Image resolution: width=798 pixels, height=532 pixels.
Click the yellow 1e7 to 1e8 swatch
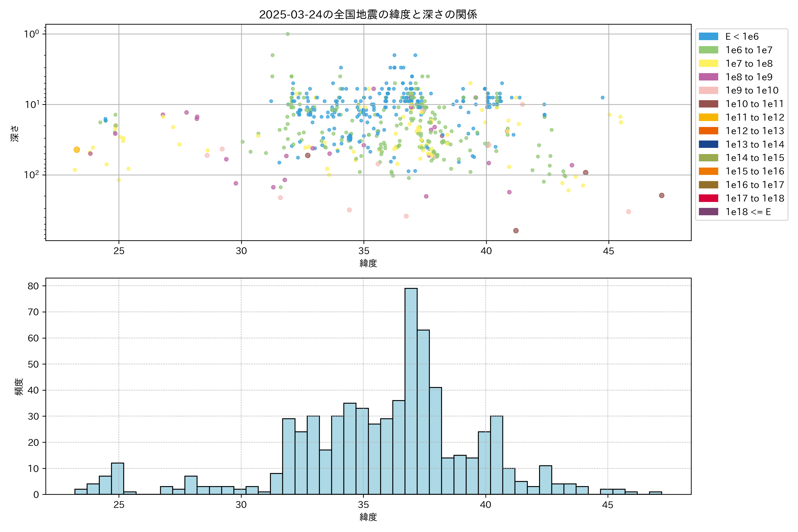tap(708, 63)
